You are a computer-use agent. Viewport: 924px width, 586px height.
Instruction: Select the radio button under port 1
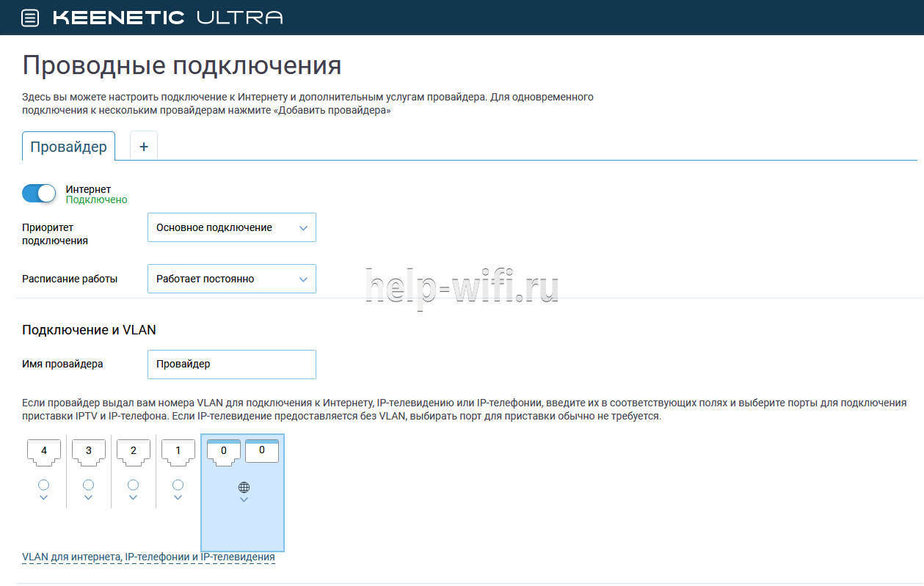(x=178, y=485)
